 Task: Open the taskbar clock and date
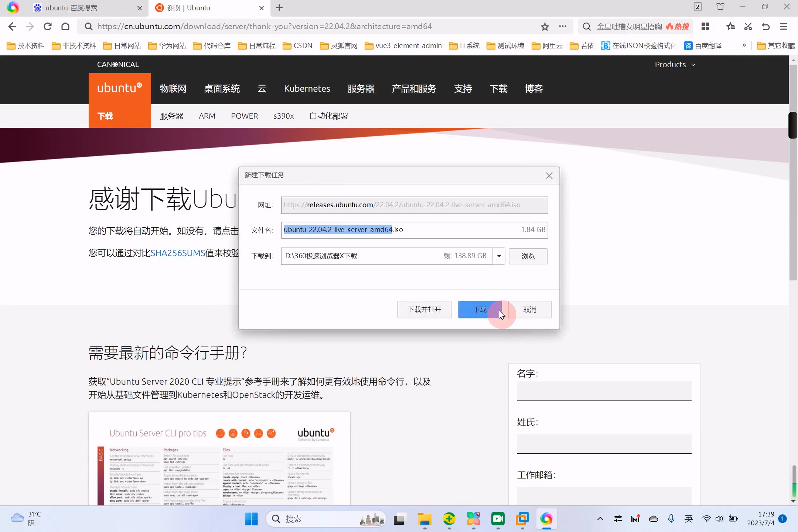tap(761, 519)
